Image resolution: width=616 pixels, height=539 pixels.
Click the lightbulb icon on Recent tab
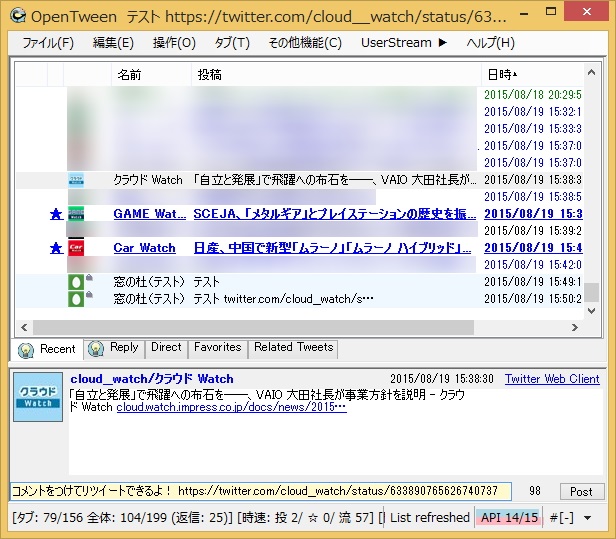pyautogui.click(x=26, y=350)
